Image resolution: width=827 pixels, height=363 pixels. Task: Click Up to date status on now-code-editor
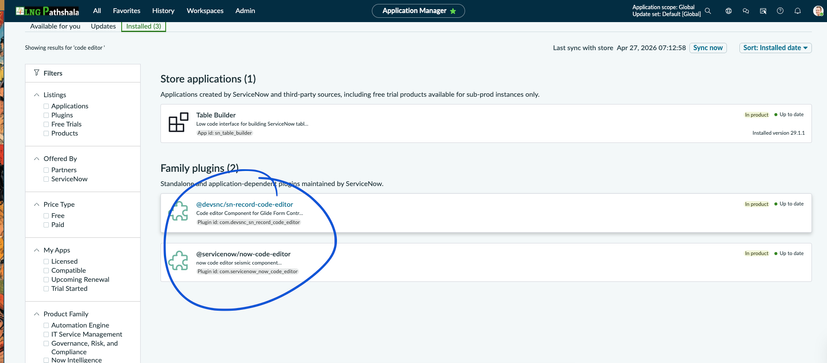789,253
